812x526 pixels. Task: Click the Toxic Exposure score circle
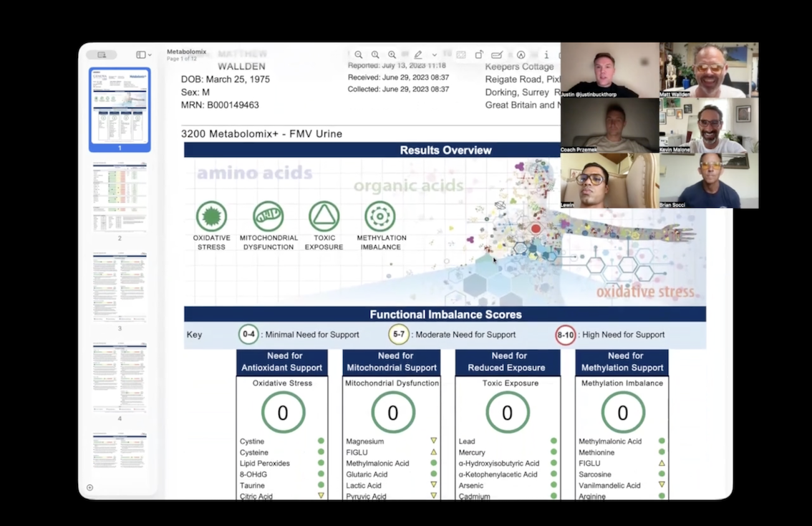point(508,413)
